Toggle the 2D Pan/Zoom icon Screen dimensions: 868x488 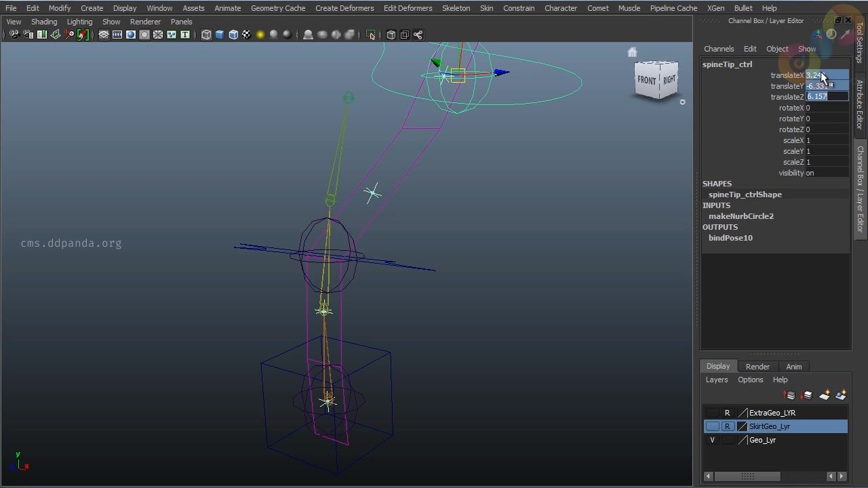[69, 35]
